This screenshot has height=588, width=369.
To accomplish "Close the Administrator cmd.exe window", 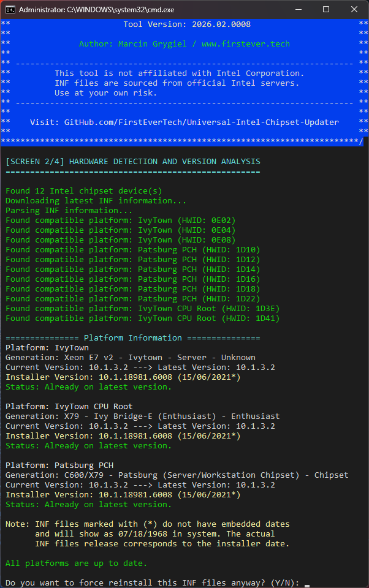I will pyautogui.click(x=354, y=10).
